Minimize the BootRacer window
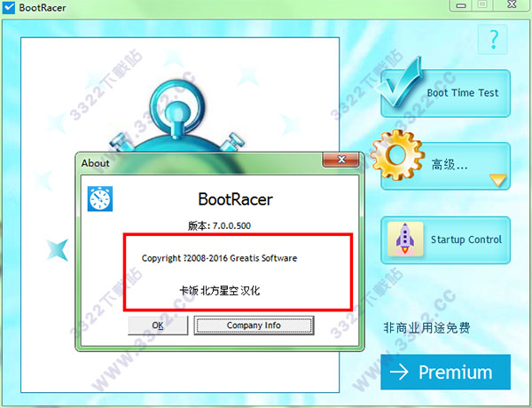The image size is (532, 408). pos(461,5)
